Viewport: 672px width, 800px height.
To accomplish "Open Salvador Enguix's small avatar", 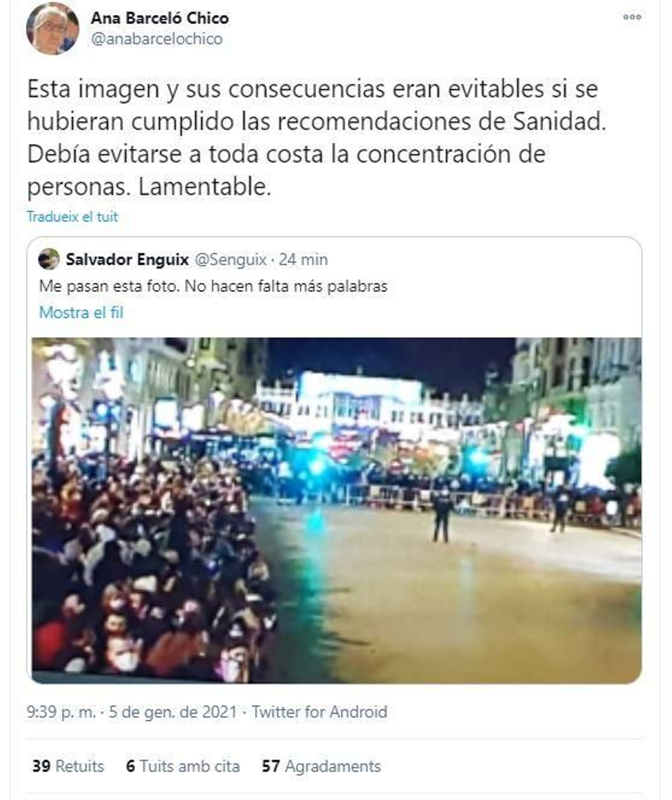I will point(49,259).
